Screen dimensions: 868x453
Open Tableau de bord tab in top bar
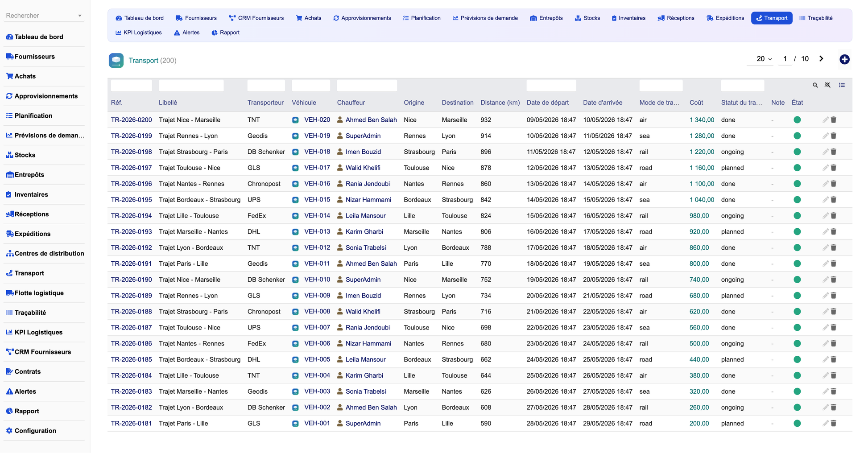coord(140,18)
